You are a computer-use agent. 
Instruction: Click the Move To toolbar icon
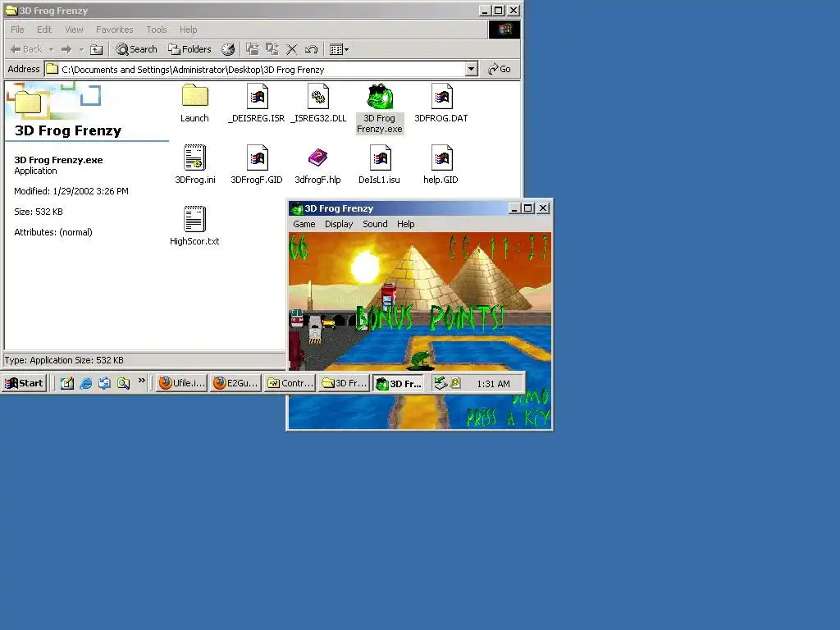click(x=253, y=49)
